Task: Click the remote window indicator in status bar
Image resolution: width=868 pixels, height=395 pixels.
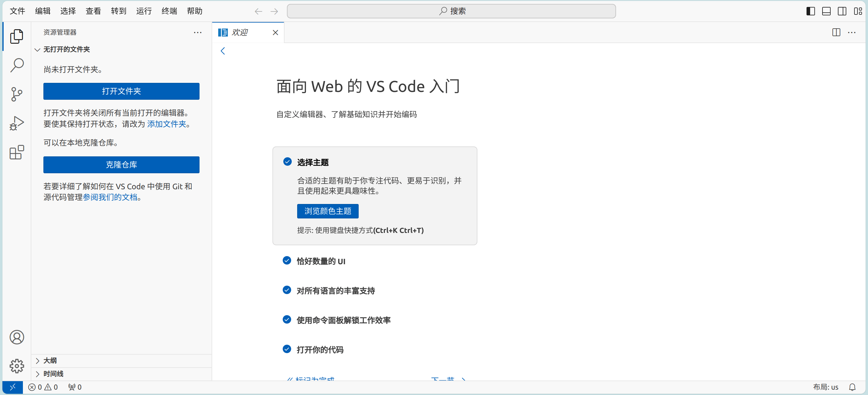Action: click(x=12, y=387)
